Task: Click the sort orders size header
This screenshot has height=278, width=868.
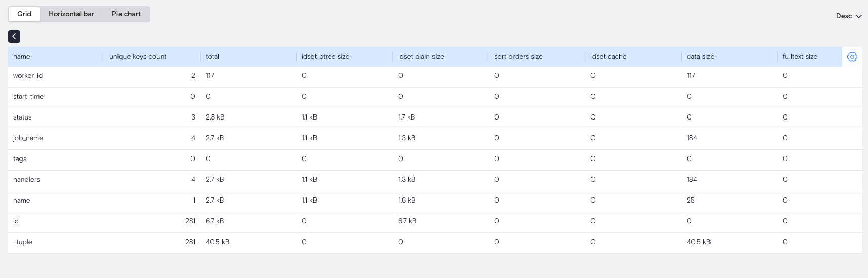Action: pyautogui.click(x=519, y=57)
